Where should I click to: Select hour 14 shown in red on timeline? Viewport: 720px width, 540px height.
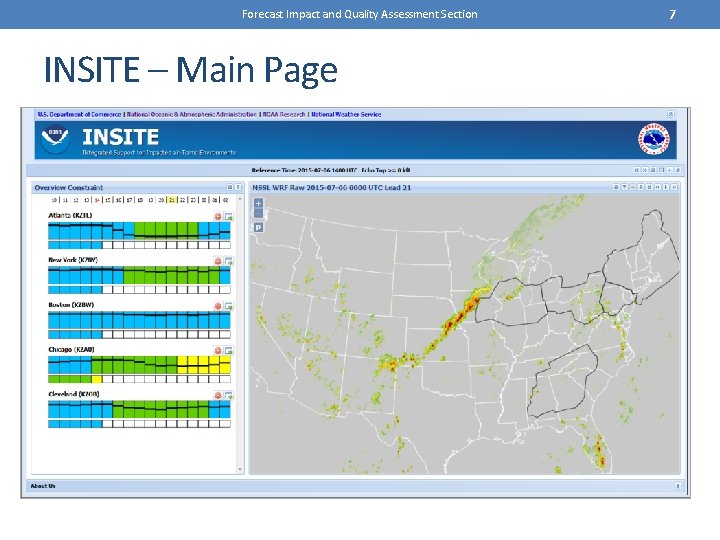point(97,200)
